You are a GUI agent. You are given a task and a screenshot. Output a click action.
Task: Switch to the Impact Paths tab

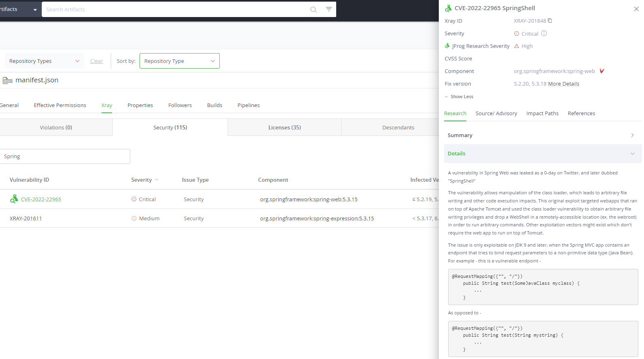542,113
